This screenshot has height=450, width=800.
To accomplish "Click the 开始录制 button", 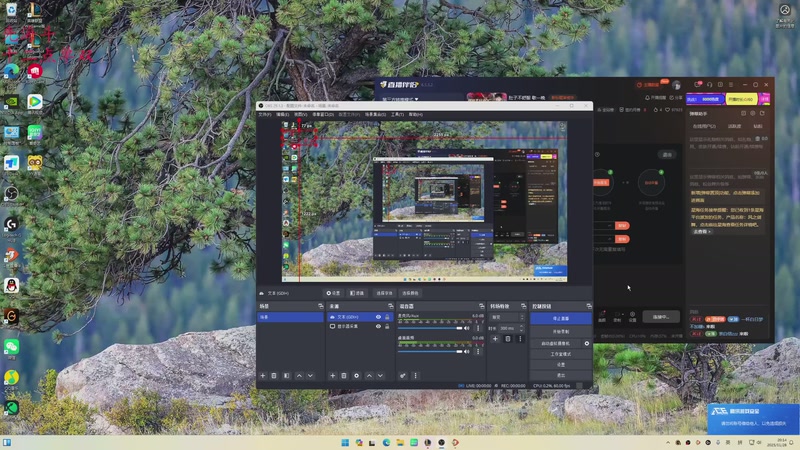I will click(561, 331).
